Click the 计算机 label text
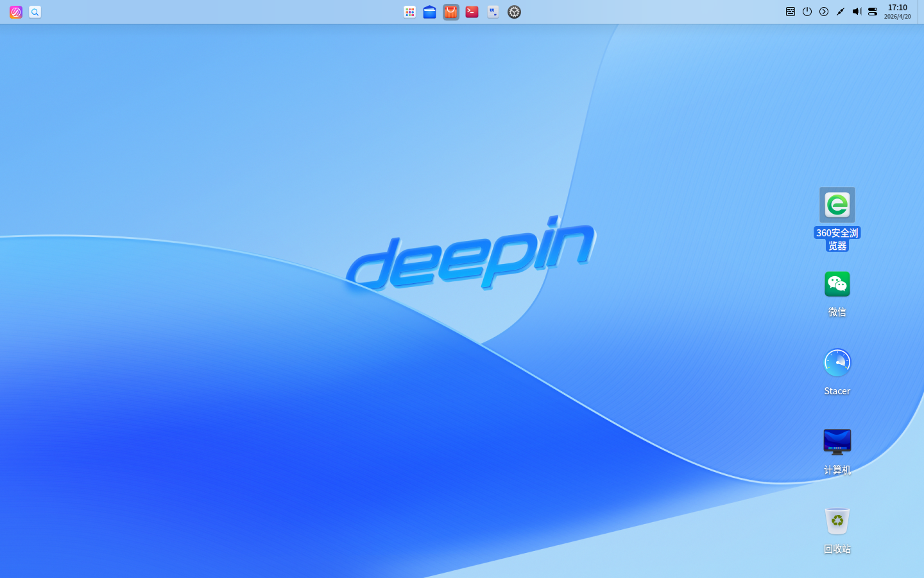This screenshot has height=578, width=924. point(837,470)
